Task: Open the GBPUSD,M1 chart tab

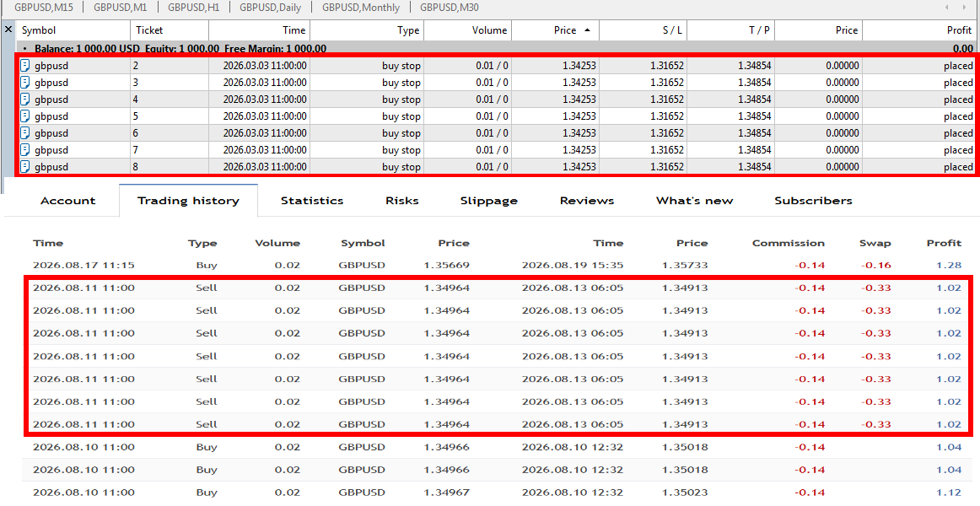Action: pyautogui.click(x=120, y=8)
